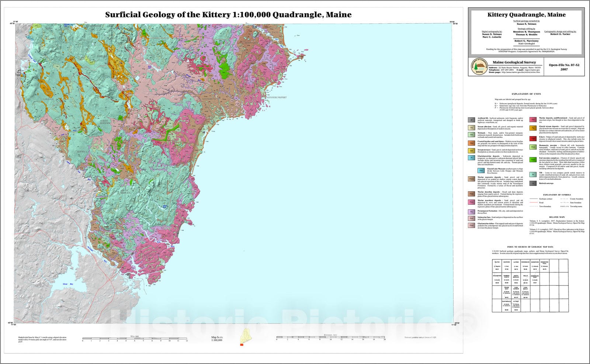Screen dimensions: 590x364
Task: Click the Marine deposits, undifferentiated swatch
Action: click(533, 119)
